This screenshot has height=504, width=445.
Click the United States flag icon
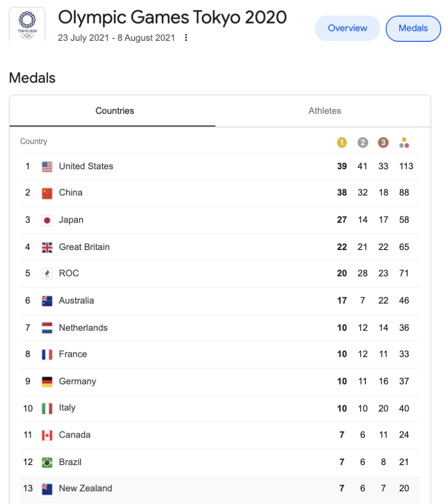coord(47,166)
